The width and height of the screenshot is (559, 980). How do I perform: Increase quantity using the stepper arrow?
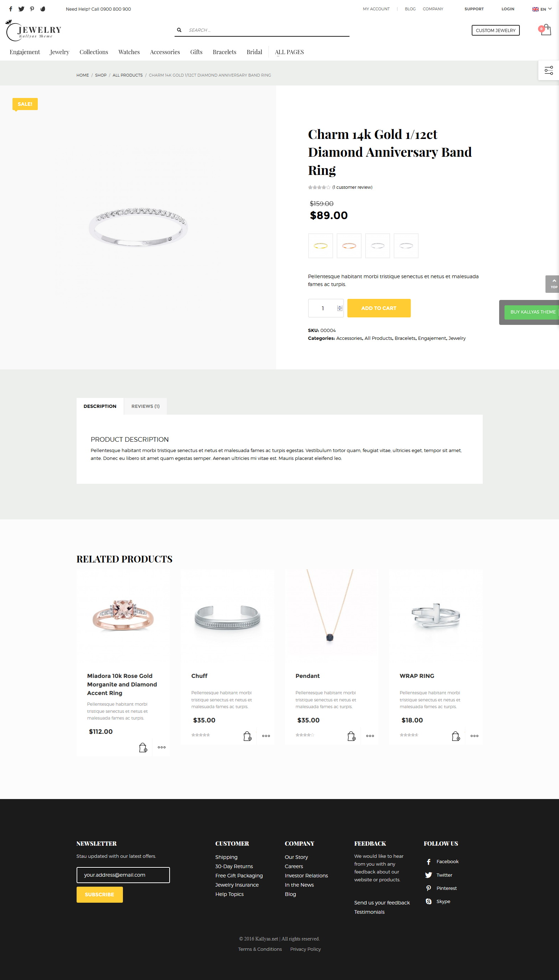pos(340,306)
